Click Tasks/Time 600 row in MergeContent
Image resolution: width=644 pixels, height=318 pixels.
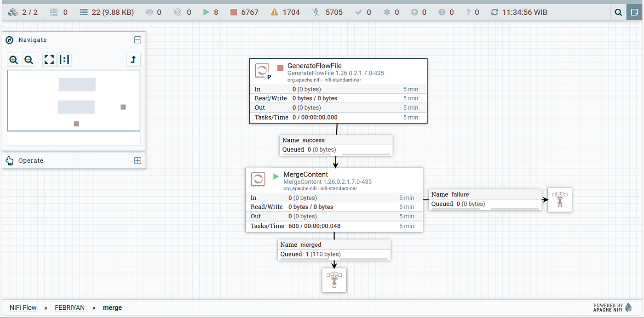(x=334, y=226)
